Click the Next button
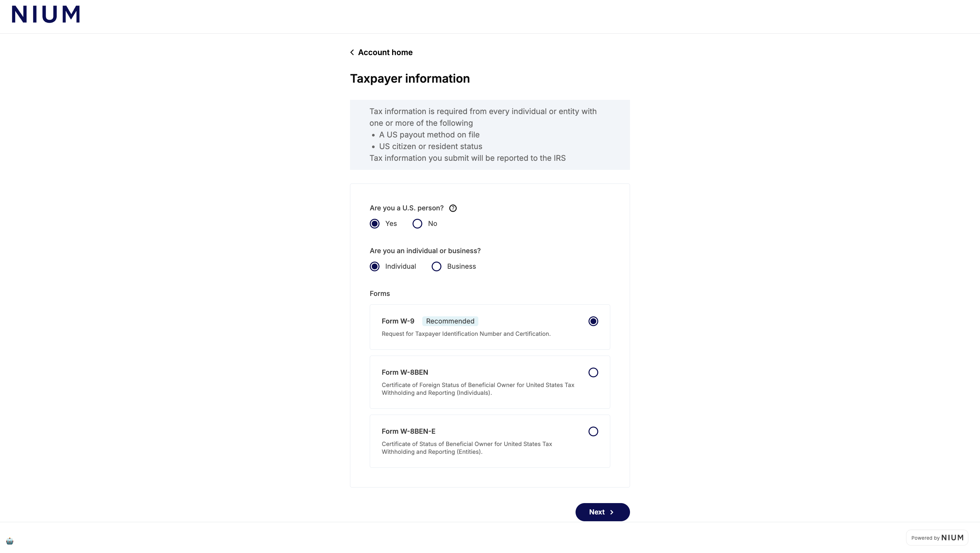980x553 pixels. [602, 512]
